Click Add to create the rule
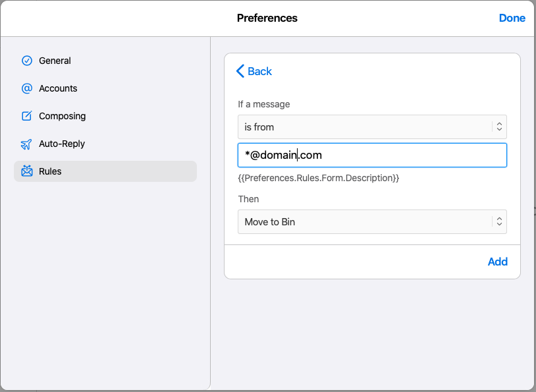 497,262
